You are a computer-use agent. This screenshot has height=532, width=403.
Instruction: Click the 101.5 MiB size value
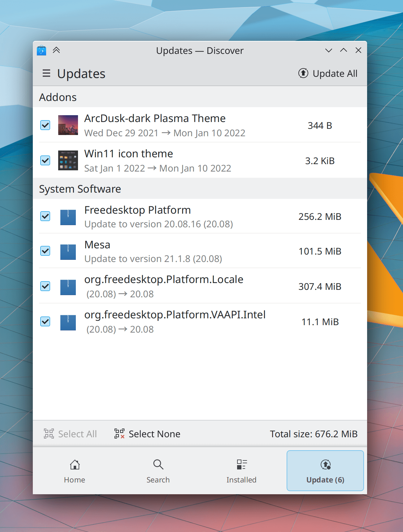[x=320, y=251]
